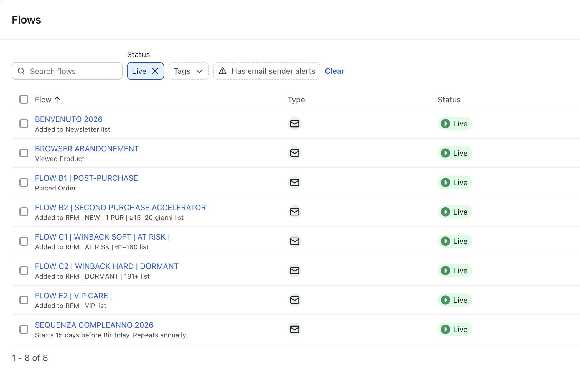Click the 'Added to Newsletter list' trigger text
This screenshot has height=392, width=580.
[x=73, y=129]
